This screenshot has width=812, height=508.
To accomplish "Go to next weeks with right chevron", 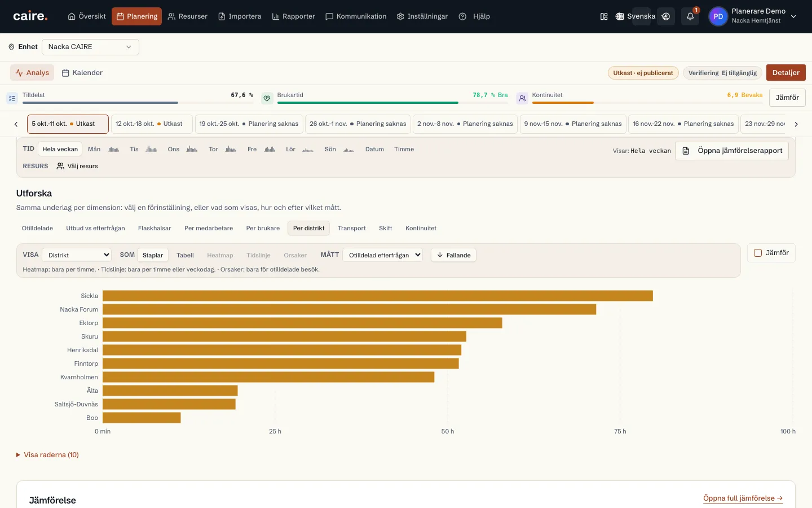I will [796, 124].
